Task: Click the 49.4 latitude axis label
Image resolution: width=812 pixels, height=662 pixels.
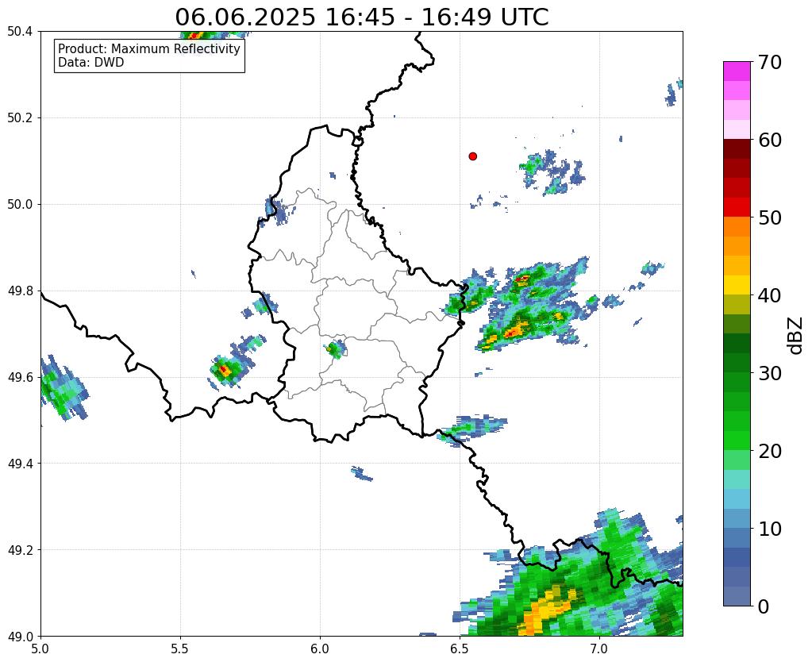Action: pyautogui.click(x=20, y=464)
